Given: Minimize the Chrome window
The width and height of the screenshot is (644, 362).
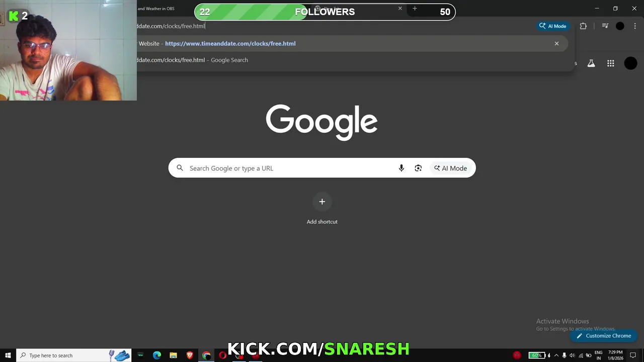Looking at the screenshot, I should [x=597, y=9].
